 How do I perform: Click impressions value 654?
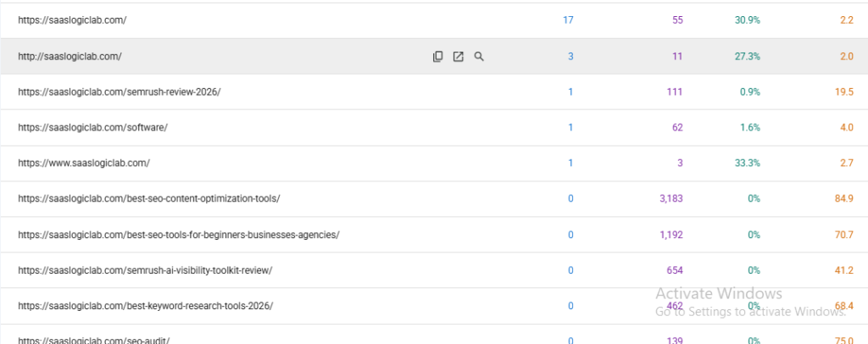point(675,270)
